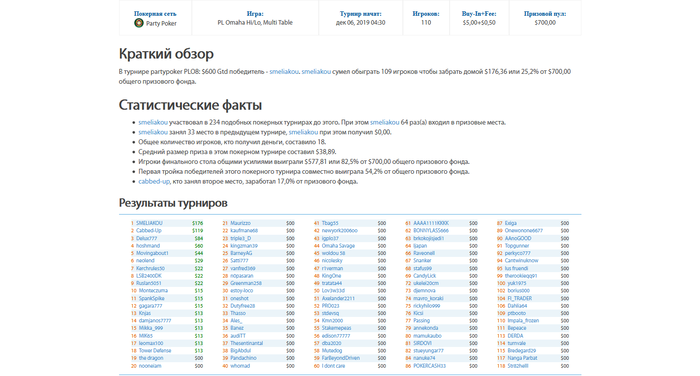Click the '$176' first-place prize amount
Screen dimensions: 700x376
click(197, 223)
